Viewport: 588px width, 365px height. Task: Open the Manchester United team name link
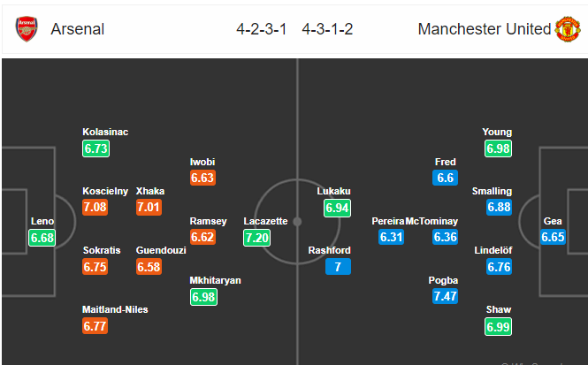click(484, 29)
